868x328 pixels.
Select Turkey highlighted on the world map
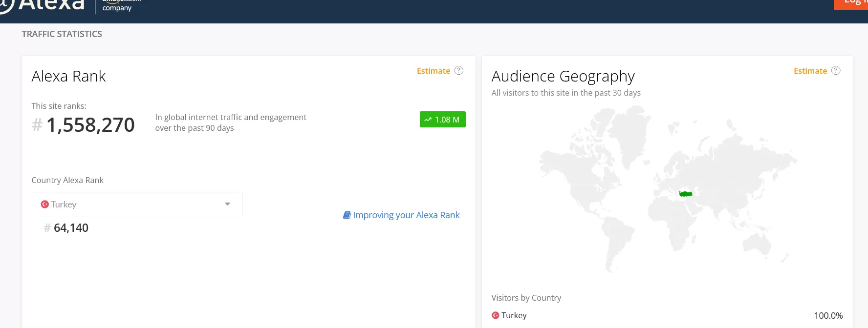[686, 194]
